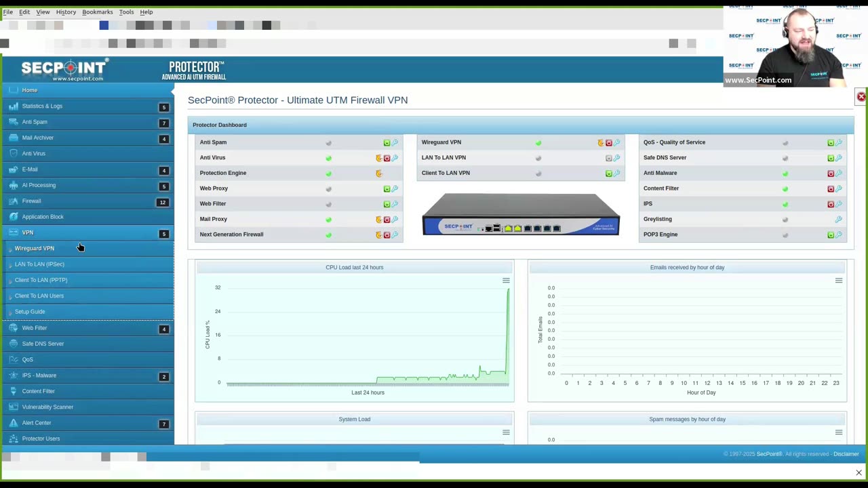Restart Mail Proxy with orange reload icon
Image resolution: width=868 pixels, height=488 pixels.
tap(379, 220)
